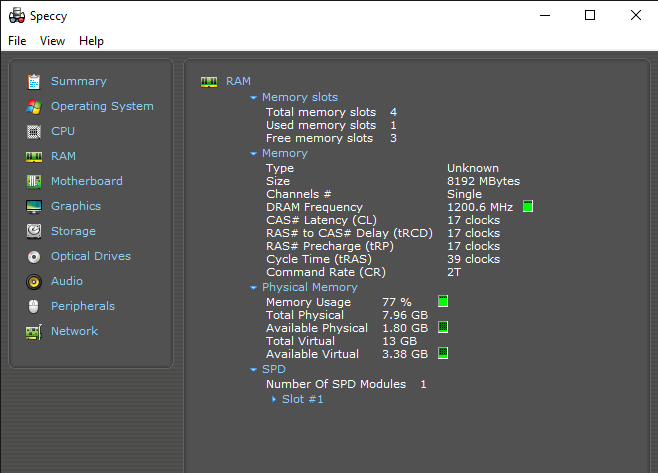Click the Peripherals mouse icon
Screen dimensions: 658x473
(x=34, y=306)
